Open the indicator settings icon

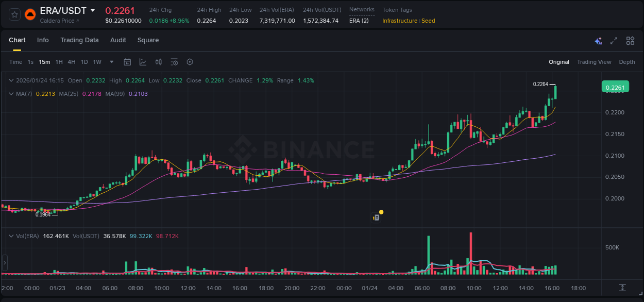pyautogui.click(x=174, y=62)
